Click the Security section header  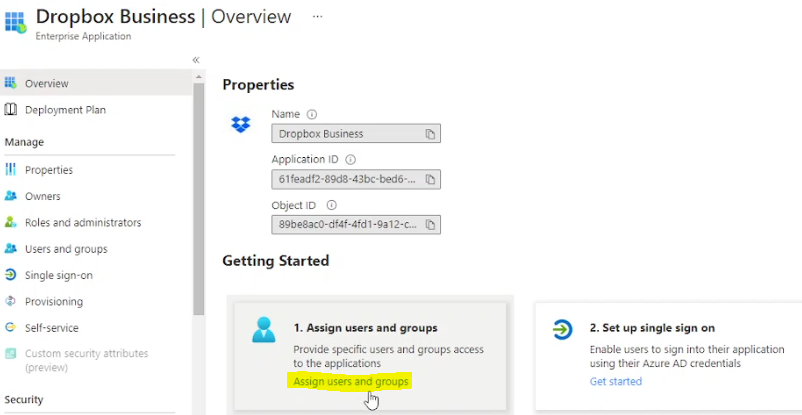click(x=24, y=399)
